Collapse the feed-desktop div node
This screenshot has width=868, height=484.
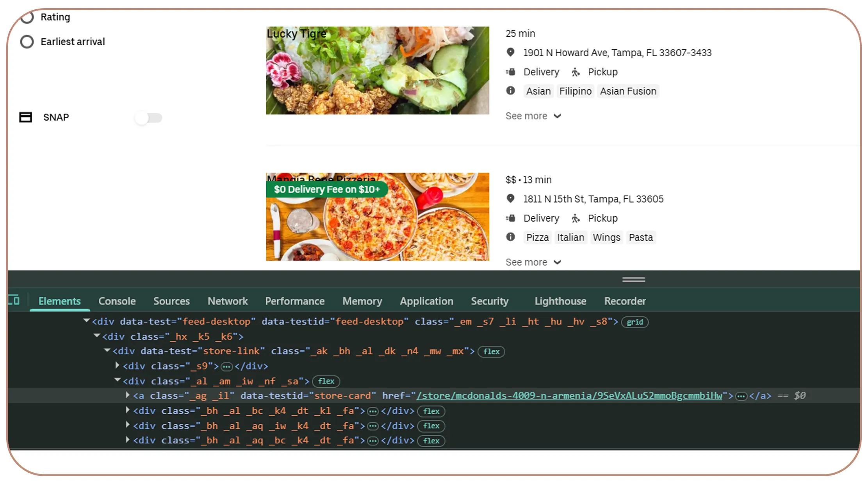[87, 321]
